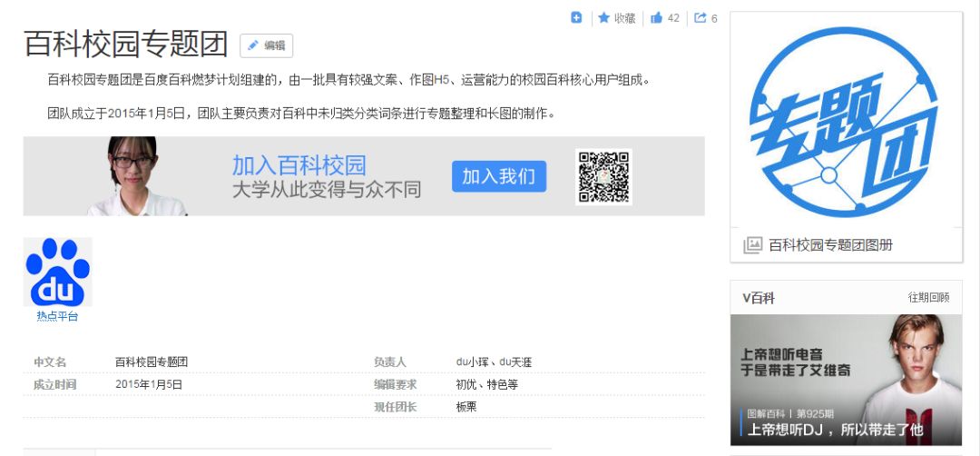
Task: Click the like count 42
Action: click(673, 18)
